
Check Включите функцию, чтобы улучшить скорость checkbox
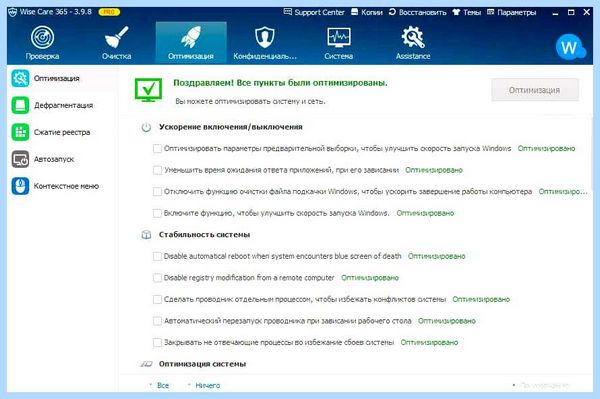(157, 213)
